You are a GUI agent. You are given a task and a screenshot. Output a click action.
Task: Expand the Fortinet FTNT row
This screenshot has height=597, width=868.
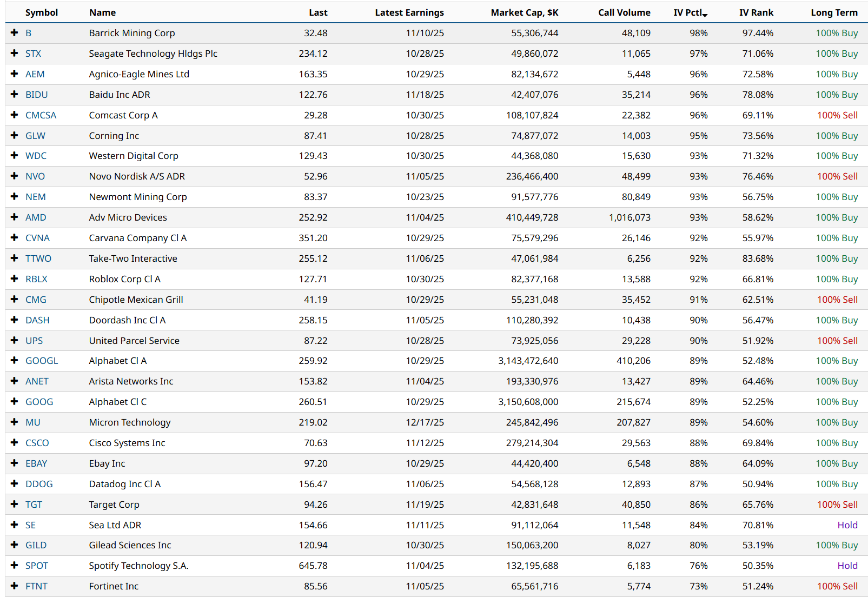[x=15, y=586]
